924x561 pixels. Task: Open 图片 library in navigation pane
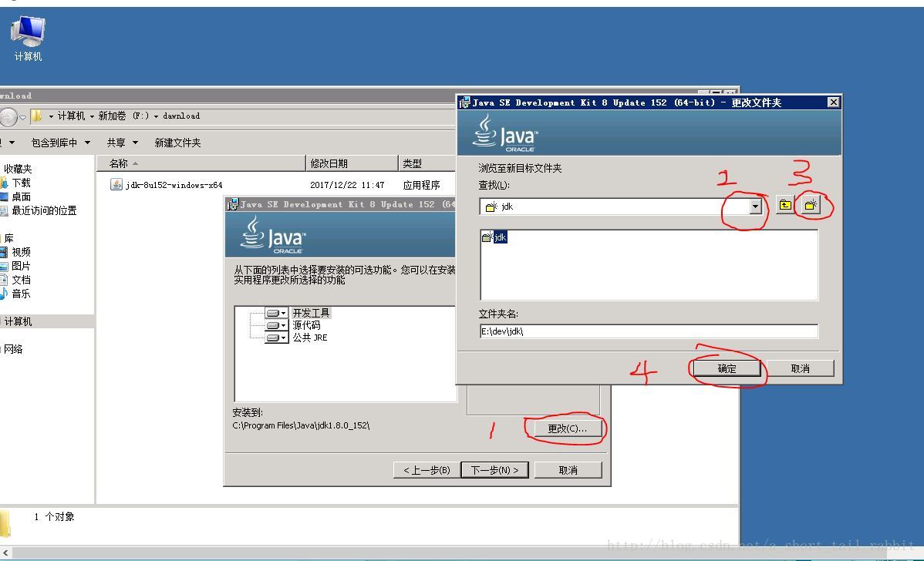(22, 266)
